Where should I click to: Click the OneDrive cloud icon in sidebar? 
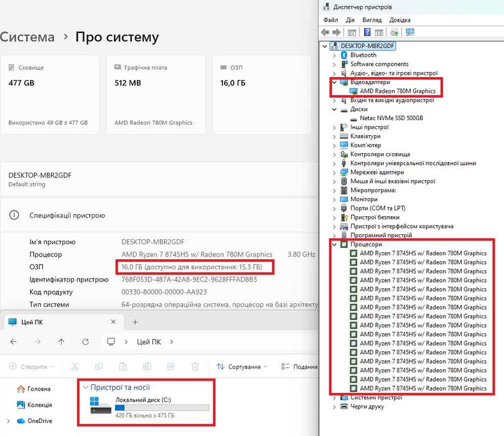click(x=21, y=421)
